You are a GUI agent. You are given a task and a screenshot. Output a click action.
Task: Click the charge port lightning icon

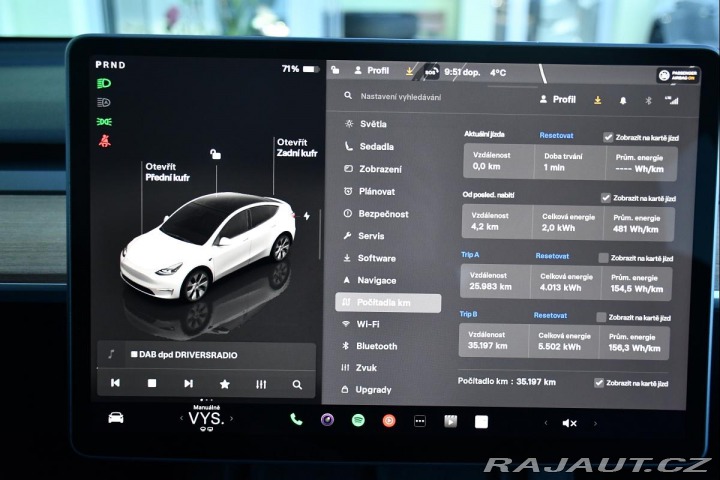click(307, 216)
